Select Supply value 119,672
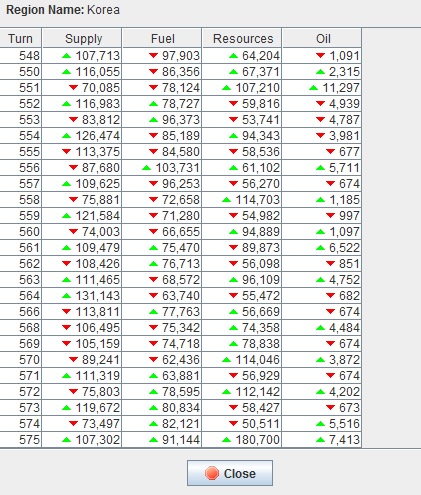 pyautogui.click(x=97, y=408)
